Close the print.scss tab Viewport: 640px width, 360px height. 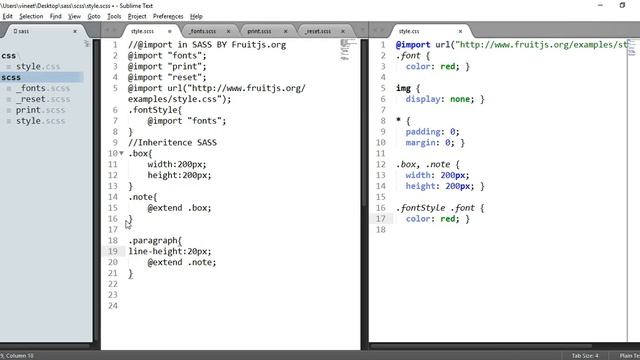coord(286,31)
